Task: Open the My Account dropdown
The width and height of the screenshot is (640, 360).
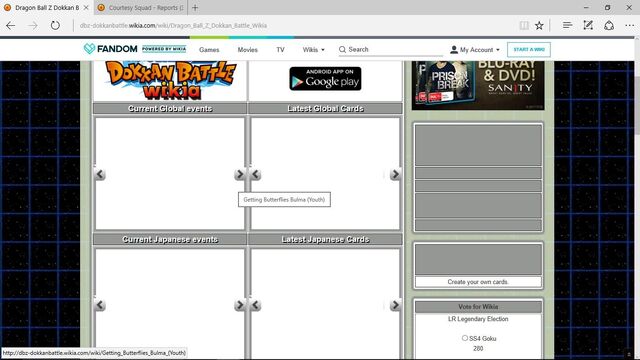Action: 475,50
